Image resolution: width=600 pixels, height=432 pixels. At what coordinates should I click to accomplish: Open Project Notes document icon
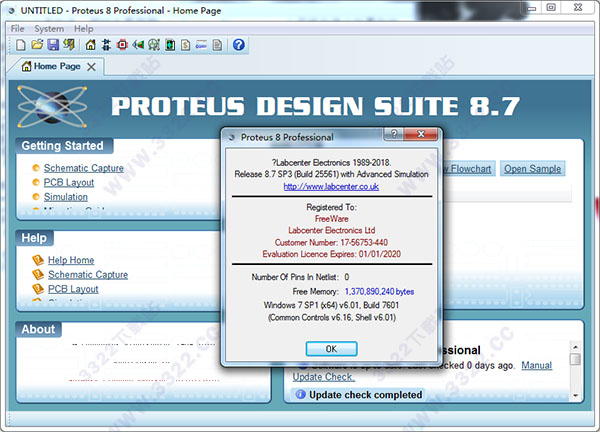pos(217,45)
